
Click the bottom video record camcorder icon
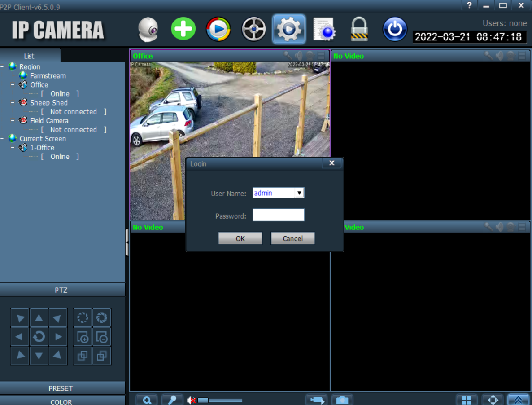click(317, 400)
